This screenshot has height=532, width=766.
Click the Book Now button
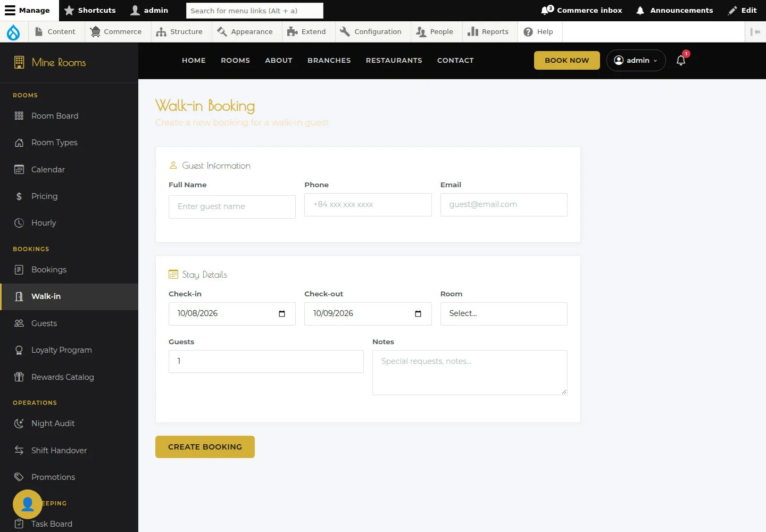[x=567, y=61]
